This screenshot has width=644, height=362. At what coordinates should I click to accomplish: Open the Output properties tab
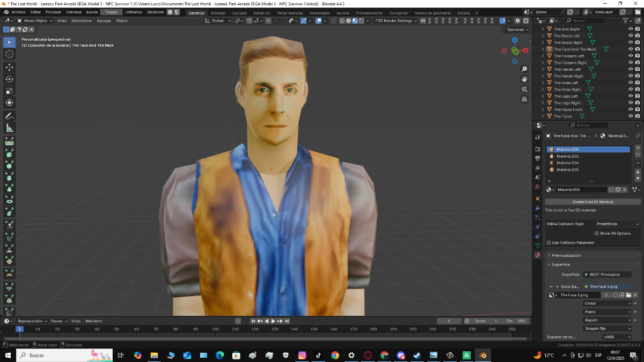tap(537, 158)
